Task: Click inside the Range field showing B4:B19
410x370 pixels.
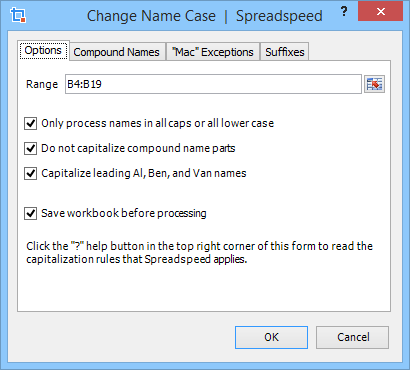Action: (x=213, y=84)
